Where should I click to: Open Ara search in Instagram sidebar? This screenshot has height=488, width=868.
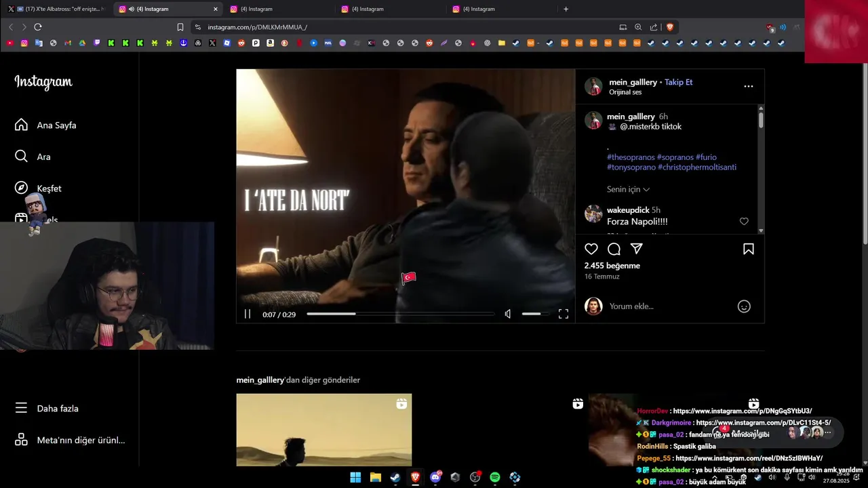(x=34, y=157)
